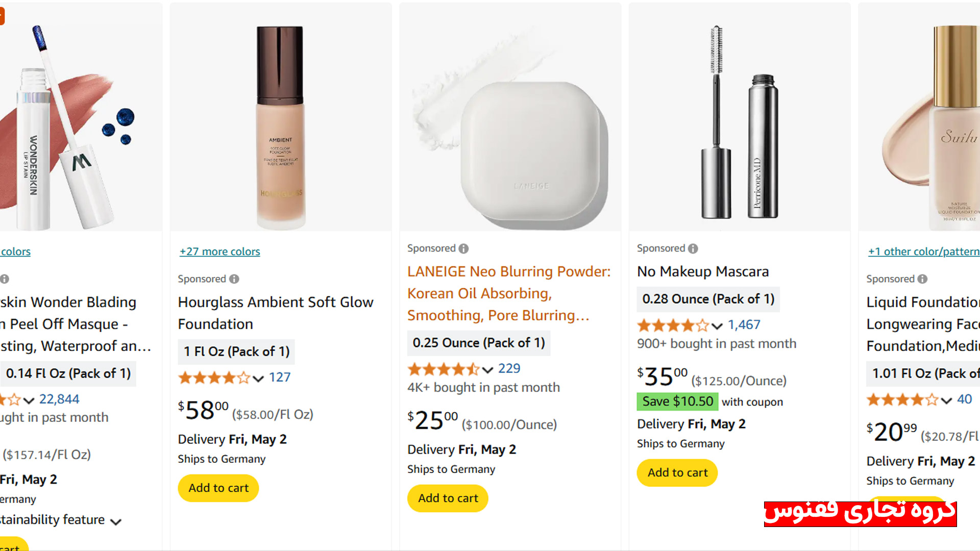Click the star rating of No Makeup Mascara
The width and height of the screenshot is (980, 551).
pyautogui.click(x=673, y=325)
